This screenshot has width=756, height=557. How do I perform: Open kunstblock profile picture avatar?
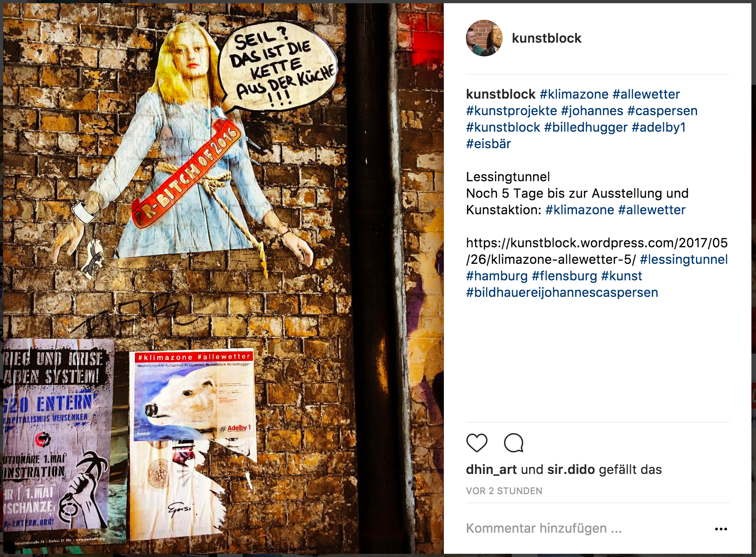tap(484, 38)
